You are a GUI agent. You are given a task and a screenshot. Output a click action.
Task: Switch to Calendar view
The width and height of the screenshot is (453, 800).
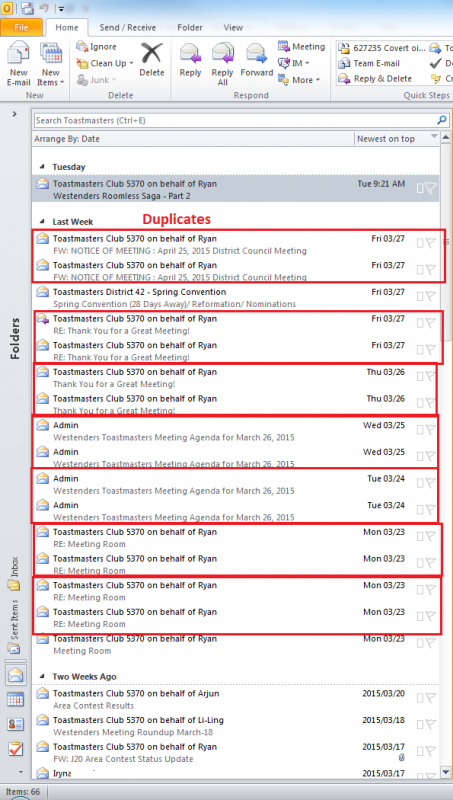coord(15,699)
